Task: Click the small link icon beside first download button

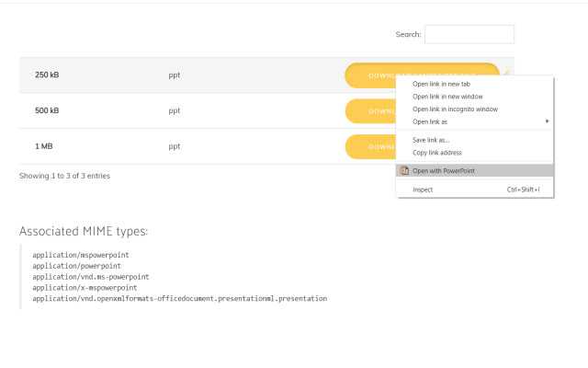Action: pos(506,73)
